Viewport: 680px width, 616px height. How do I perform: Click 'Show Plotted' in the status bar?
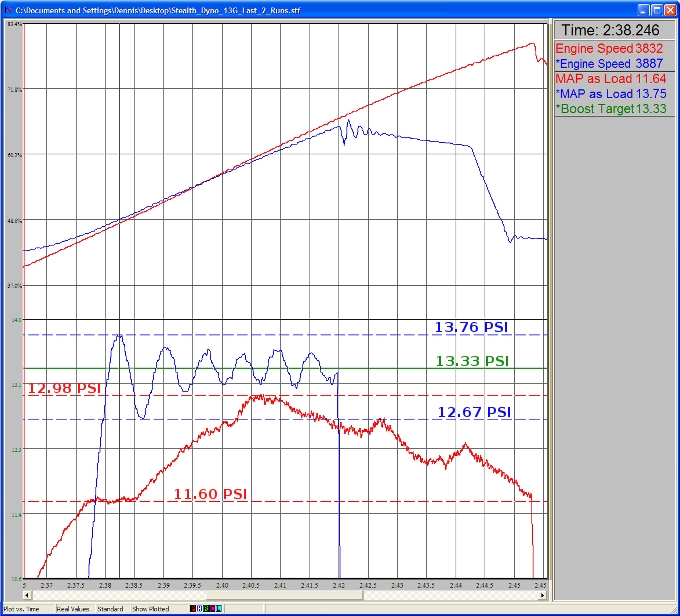[x=150, y=609]
